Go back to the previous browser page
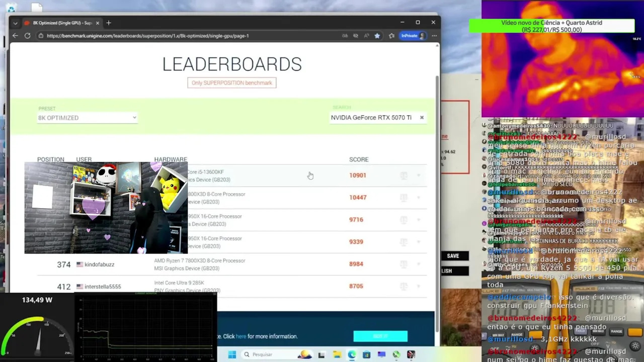Image resolution: width=644 pixels, height=362 pixels. click(15, 36)
